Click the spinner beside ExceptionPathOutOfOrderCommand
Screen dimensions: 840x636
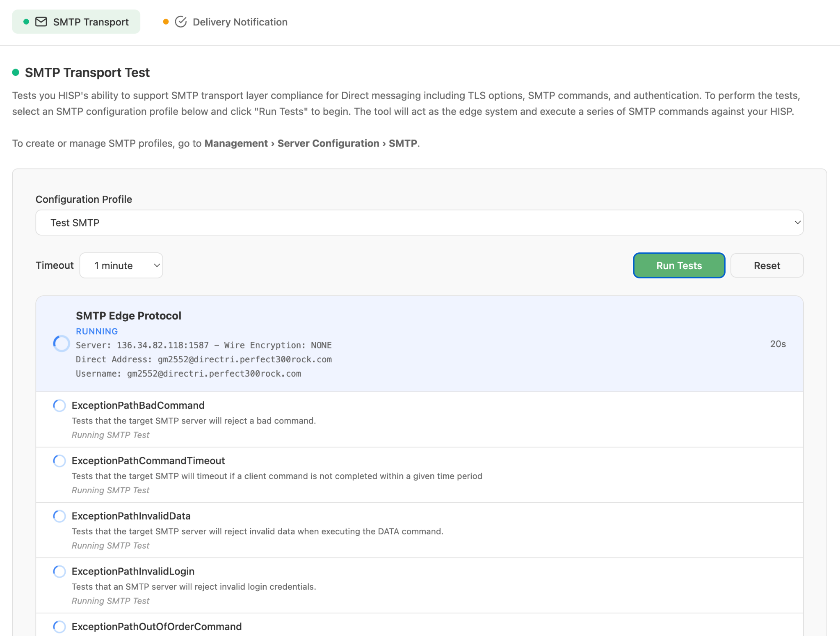tap(59, 627)
